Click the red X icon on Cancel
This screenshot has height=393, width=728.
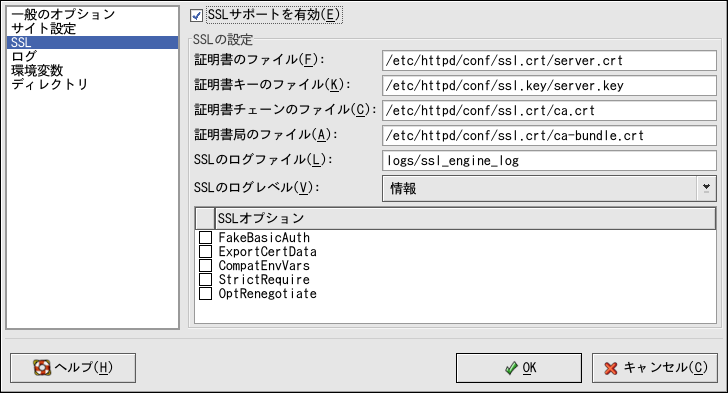pyautogui.click(x=611, y=368)
